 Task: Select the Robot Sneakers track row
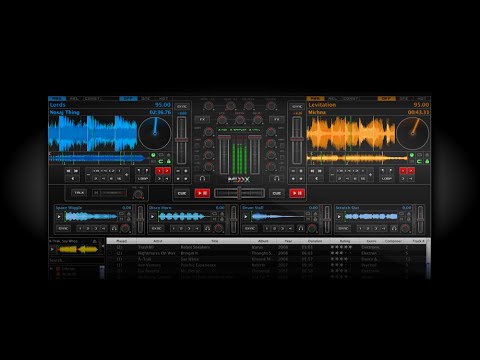click(266, 247)
